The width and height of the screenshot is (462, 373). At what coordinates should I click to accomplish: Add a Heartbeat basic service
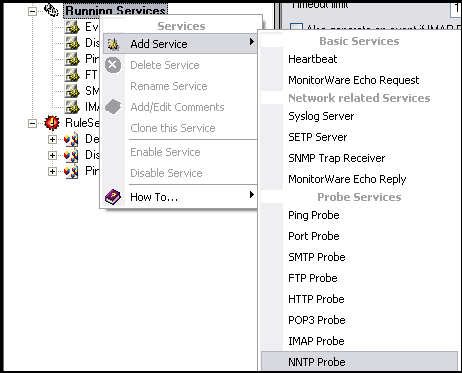359,59
